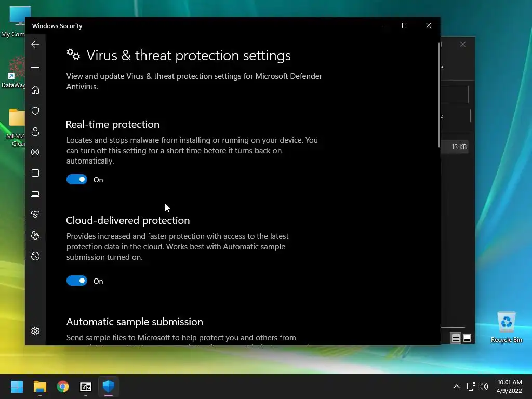Close the Windows Security window
This screenshot has width=532, height=399.
429,25
